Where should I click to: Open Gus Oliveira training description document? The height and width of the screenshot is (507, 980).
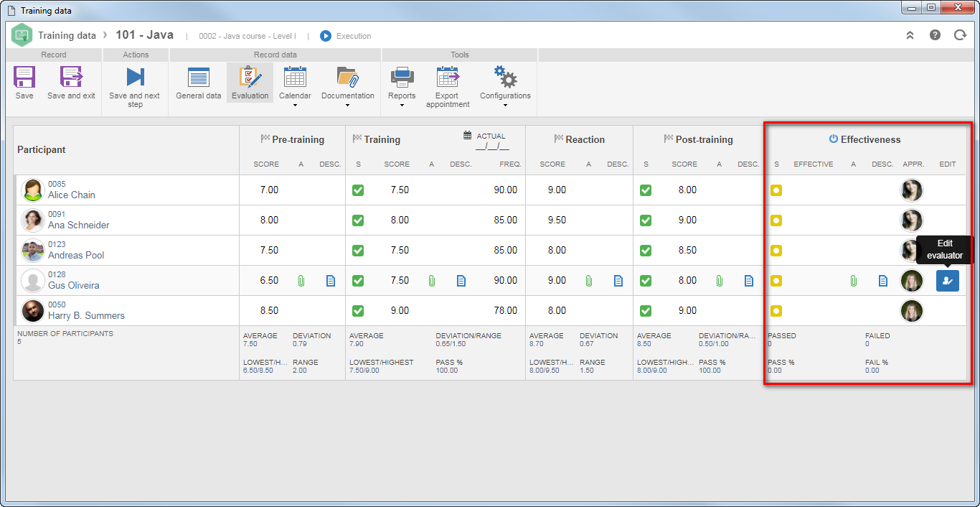(x=461, y=281)
